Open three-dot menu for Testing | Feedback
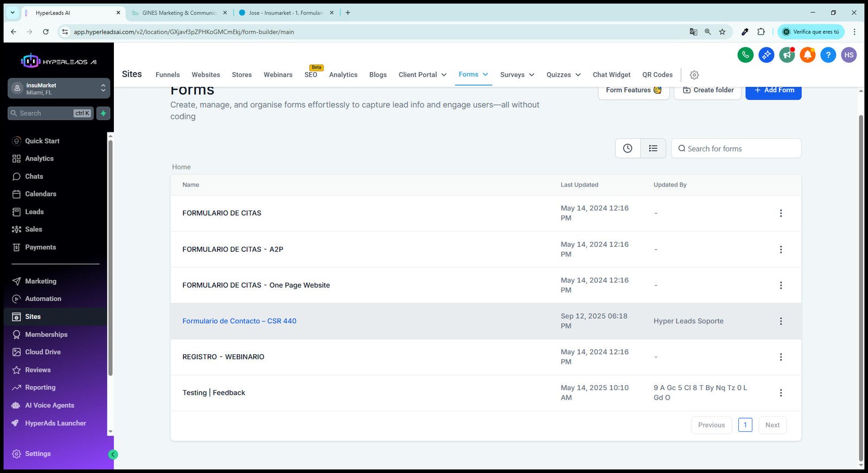 (781, 393)
